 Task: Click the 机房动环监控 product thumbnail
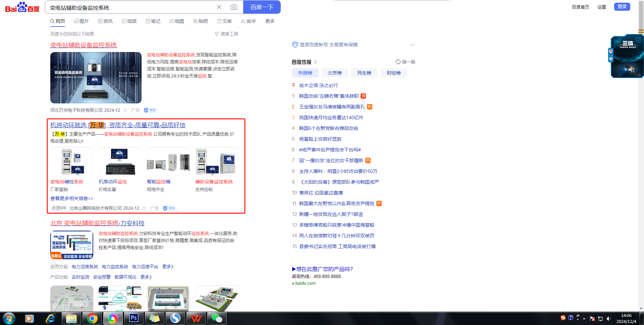tap(120, 161)
